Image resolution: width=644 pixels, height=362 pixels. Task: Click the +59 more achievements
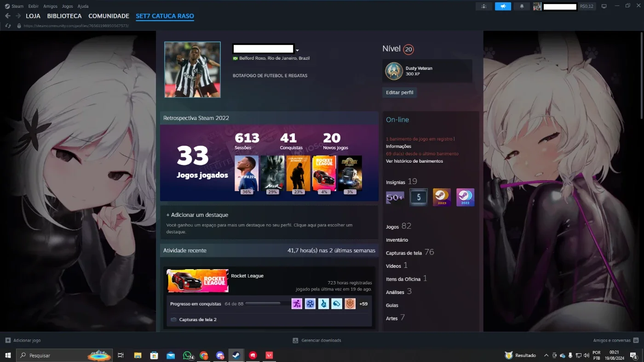[363, 304]
